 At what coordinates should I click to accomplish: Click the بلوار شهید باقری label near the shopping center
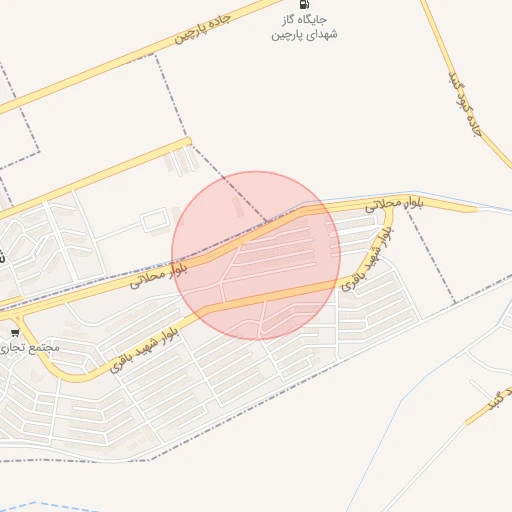(144, 350)
